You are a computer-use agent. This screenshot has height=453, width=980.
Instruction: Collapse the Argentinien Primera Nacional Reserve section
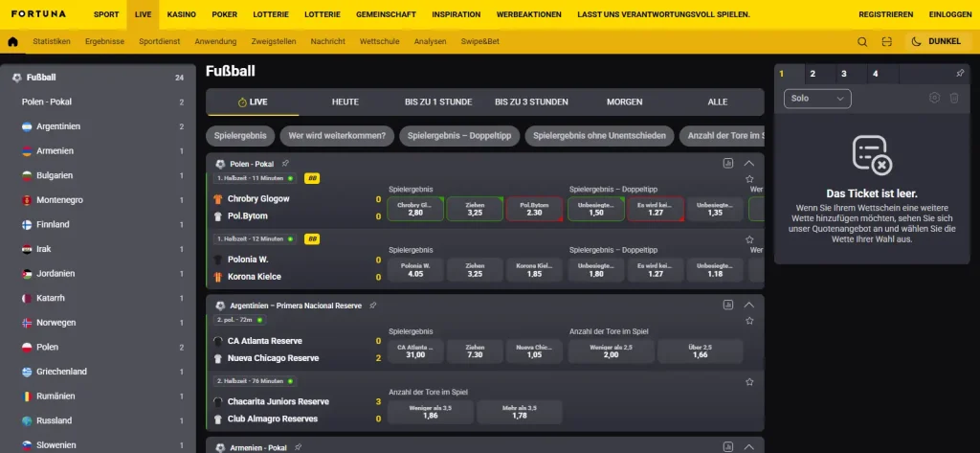click(x=748, y=306)
